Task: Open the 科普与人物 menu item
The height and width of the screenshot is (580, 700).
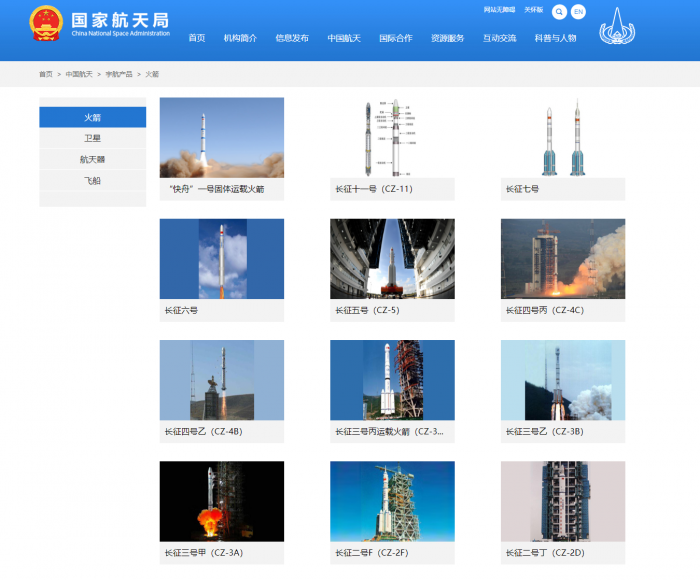Action: click(555, 38)
